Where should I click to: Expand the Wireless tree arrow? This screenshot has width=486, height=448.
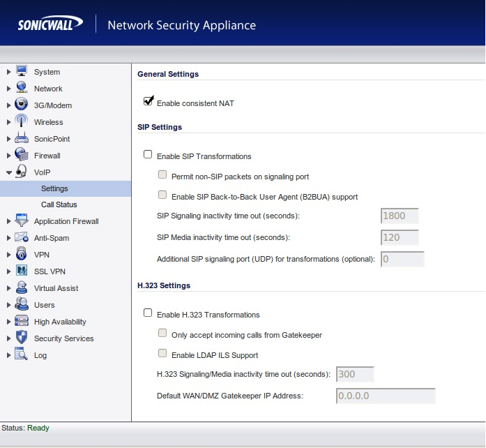(x=8, y=122)
